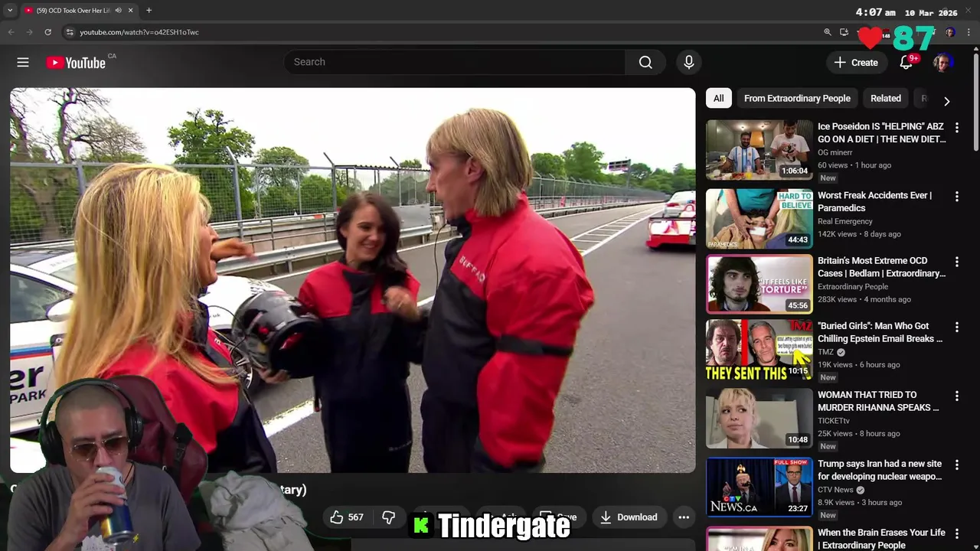This screenshot has height=551, width=980.
Task: Select the All filter chip
Action: (718, 98)
